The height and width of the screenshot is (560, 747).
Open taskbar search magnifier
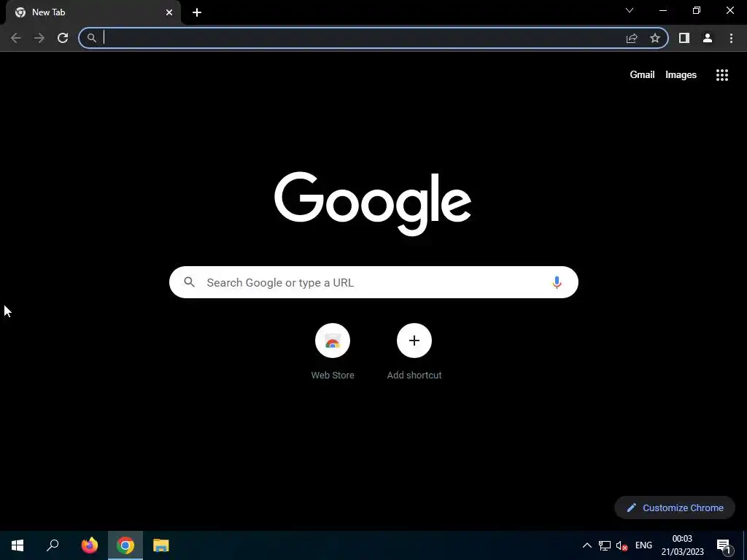pyautogui.click(x=53, y=545)
